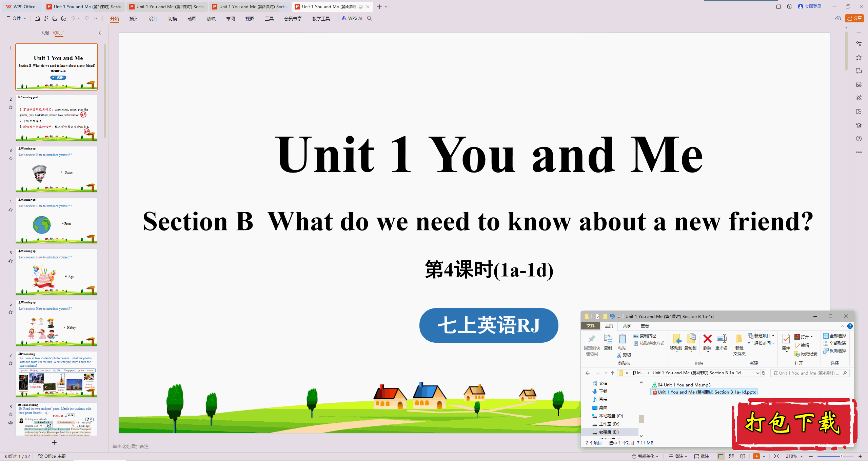The image size is (868, 461).
Task: Expand quick access toolbar chevron in WPS
Action: point(96,18)
